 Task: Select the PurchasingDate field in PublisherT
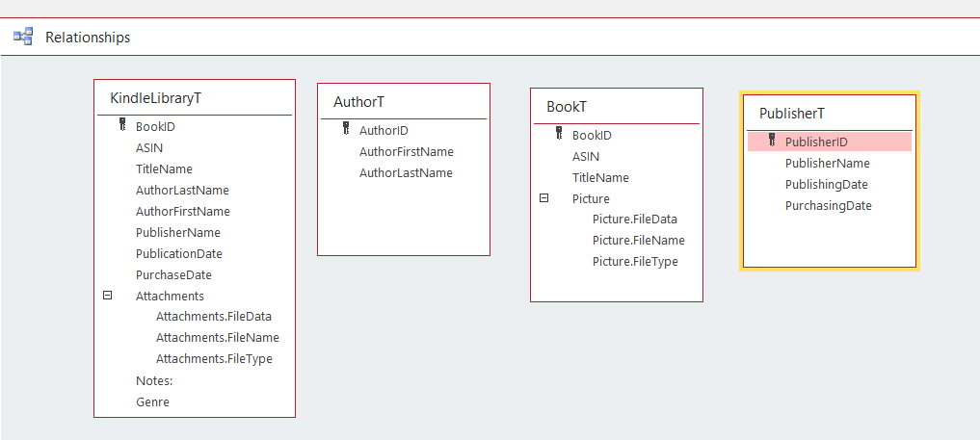[x=828, y=205]
